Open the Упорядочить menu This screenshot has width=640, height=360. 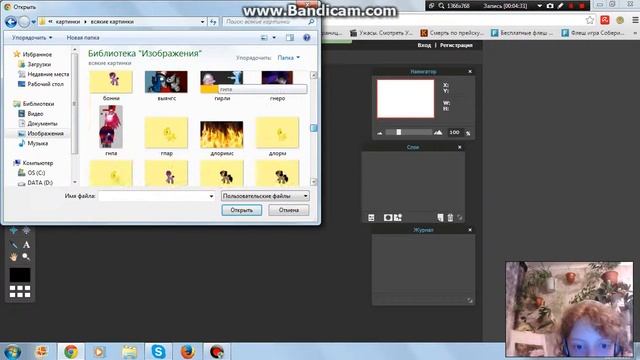pos(32,38)
